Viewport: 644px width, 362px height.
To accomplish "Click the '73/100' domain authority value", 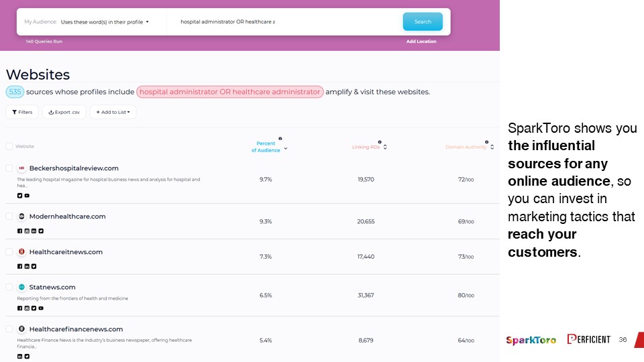I will pos(466,257).
